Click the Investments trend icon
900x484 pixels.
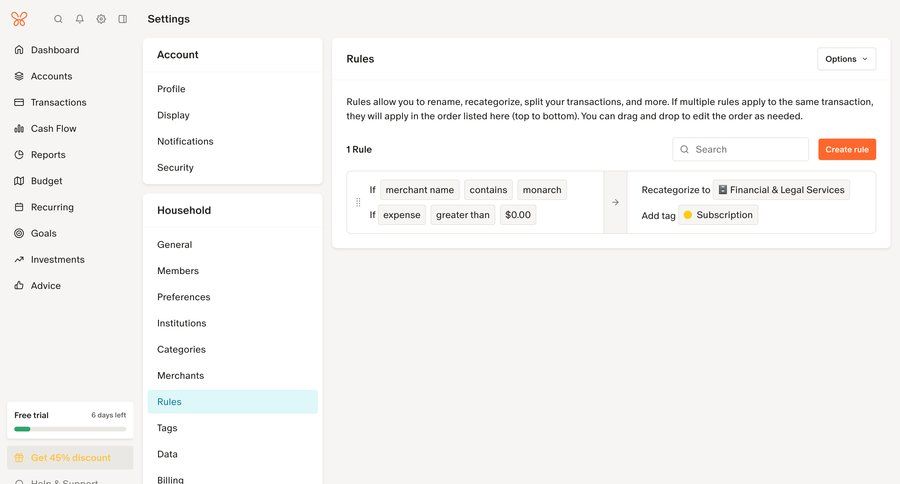19,260
